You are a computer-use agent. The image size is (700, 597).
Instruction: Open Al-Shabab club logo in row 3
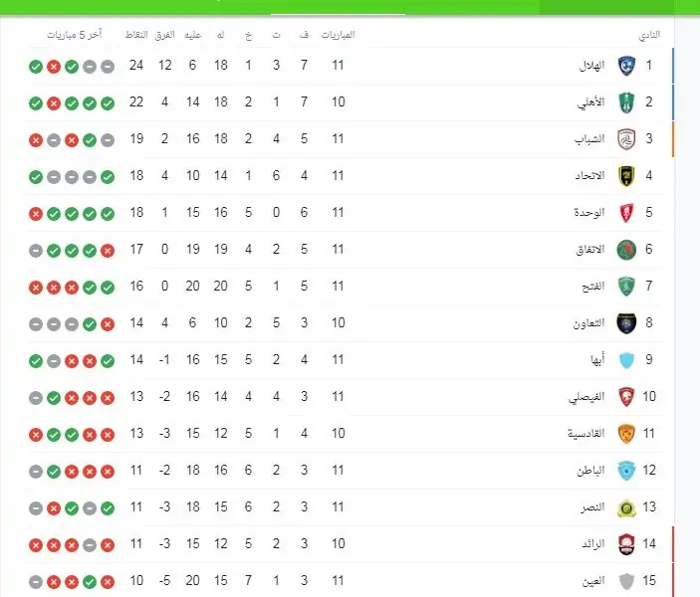[x=626, y=139]
